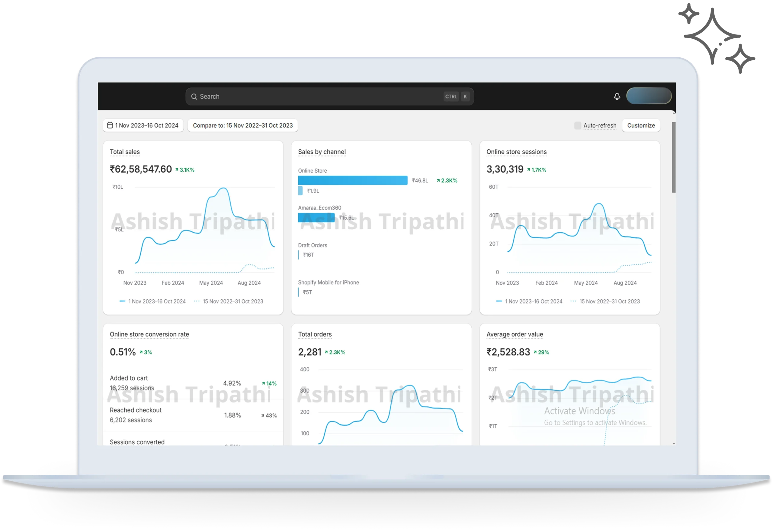The height and width of the screenshot is (532, 773).
Task: Click the CTRL shortcut key badge
Action: [x=451, y=97]
